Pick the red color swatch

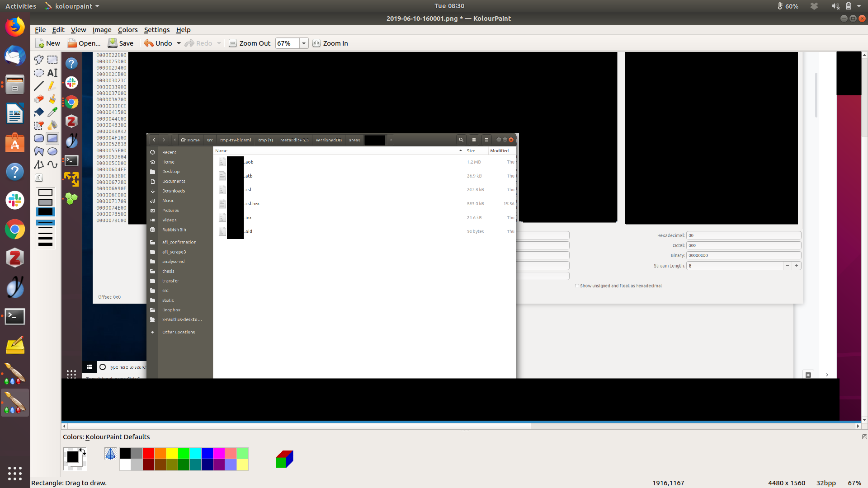pos(148,453)
